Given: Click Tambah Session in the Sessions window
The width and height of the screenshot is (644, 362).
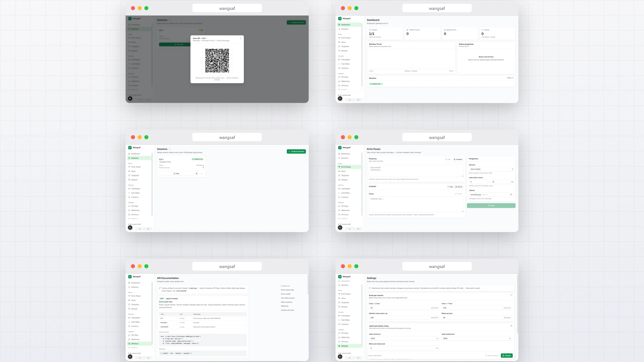Looking at the screenshot, I should pyautogui.click(x=296, y=151).
